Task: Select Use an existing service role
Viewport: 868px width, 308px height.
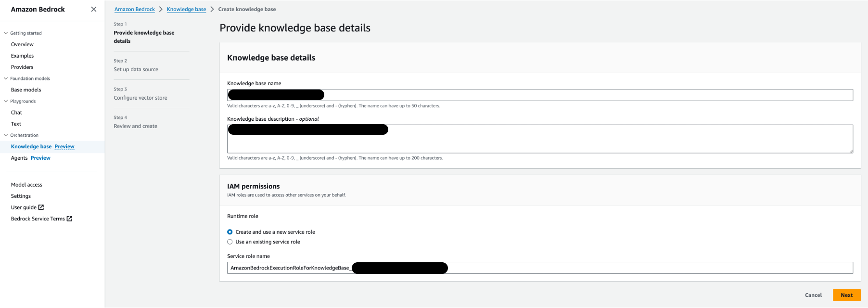Action: tap(230, 242)
